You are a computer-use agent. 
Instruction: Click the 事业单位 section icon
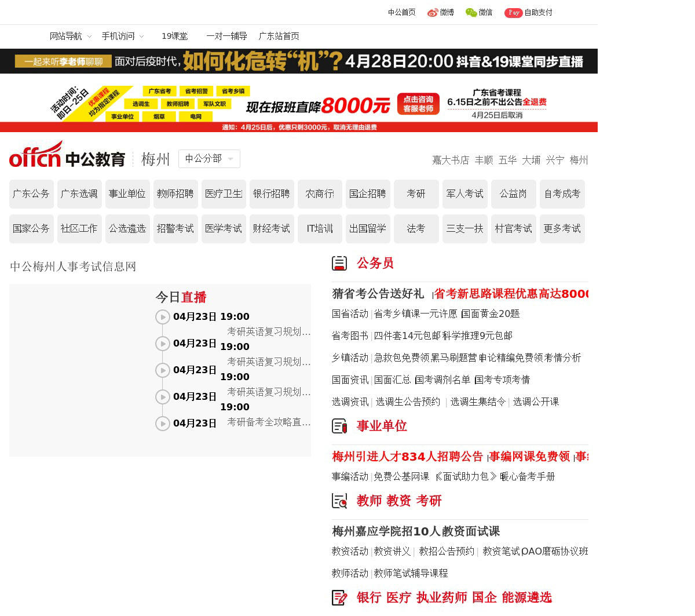click(x=339, y=427)
